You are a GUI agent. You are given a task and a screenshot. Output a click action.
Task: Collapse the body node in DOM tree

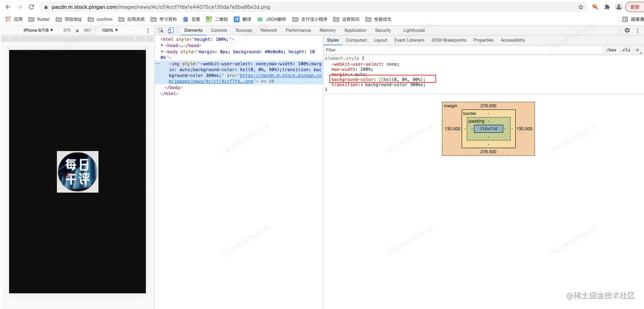tap(162, 52)
